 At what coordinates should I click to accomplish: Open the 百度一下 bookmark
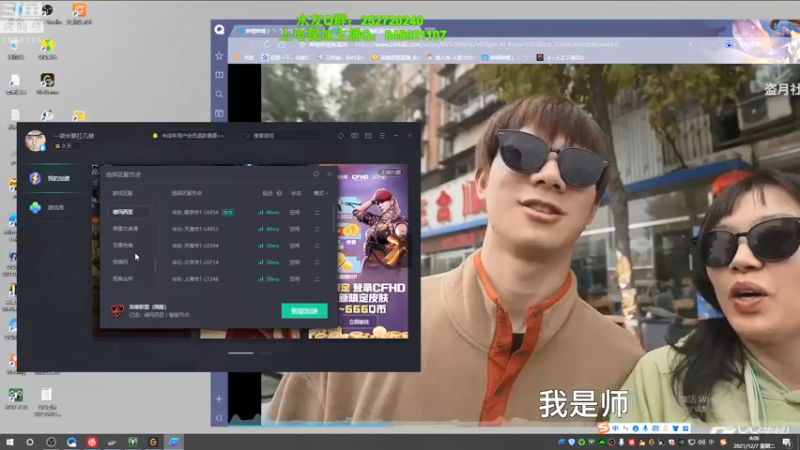pos(285,58)
